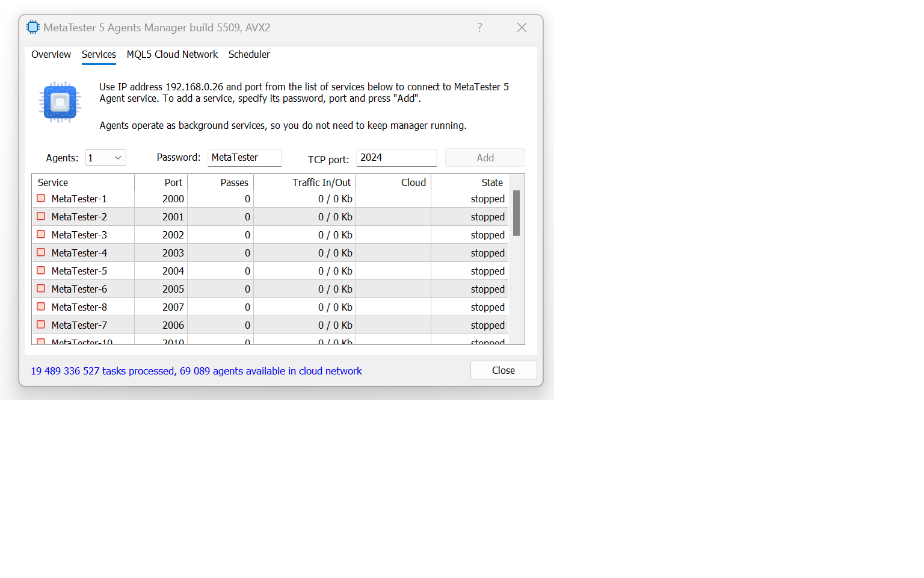Select the MetaTester-2 service row name
This screenshot has width=924, height=578.
coord(79,217)
